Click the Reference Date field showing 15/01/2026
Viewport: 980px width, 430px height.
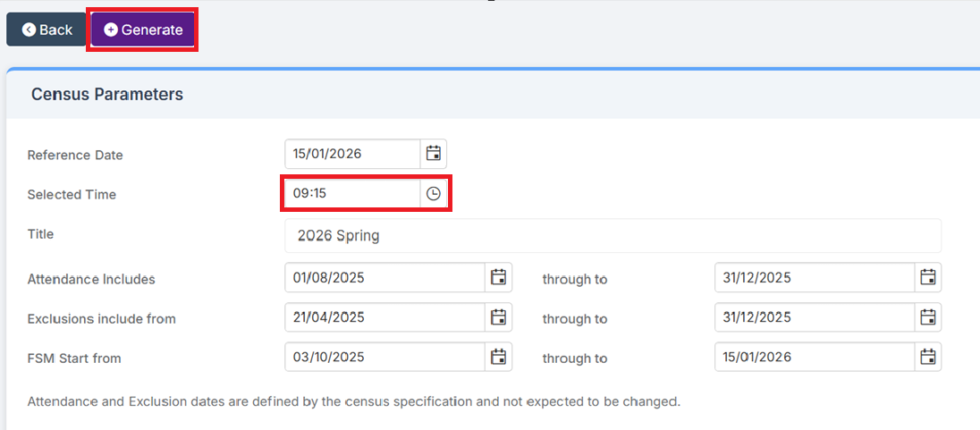click(x=352, y=154)
